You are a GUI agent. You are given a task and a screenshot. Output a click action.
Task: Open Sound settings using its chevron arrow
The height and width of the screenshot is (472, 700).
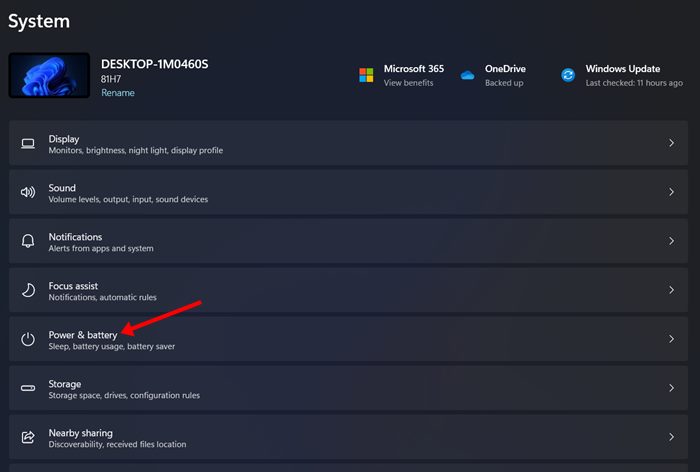(671, 192)
